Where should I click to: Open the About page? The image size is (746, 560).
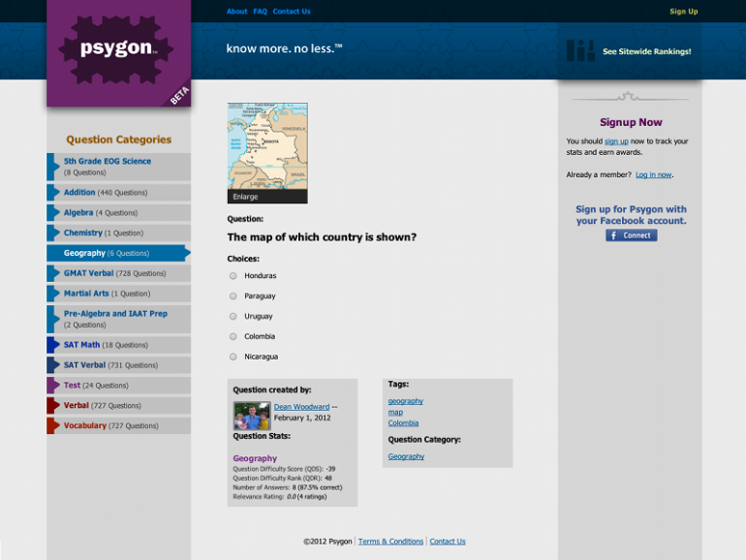(237, 12)
